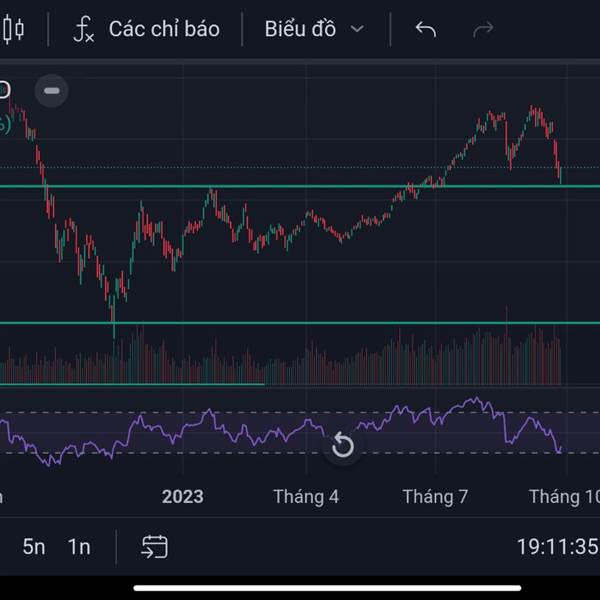600x600 pixels.
Task: Redo the chart action with the forward arrow
Action: click(x=483, y=29)
